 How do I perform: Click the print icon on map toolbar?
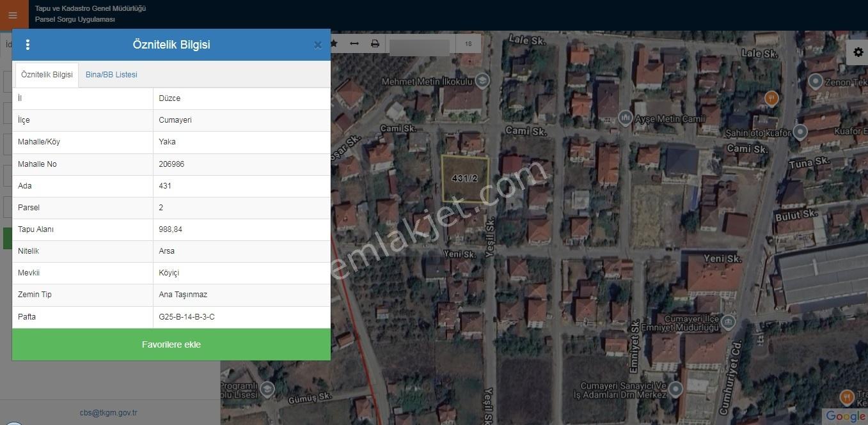click(x=375, y=43)
